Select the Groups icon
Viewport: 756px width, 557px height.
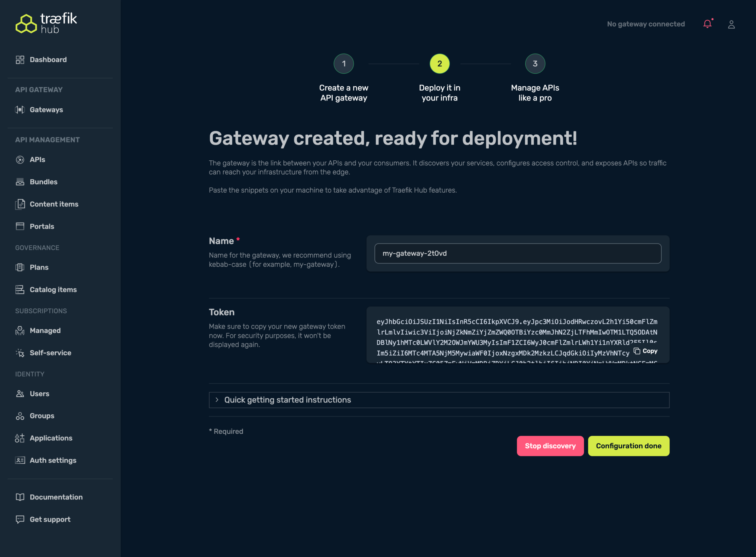20,416
